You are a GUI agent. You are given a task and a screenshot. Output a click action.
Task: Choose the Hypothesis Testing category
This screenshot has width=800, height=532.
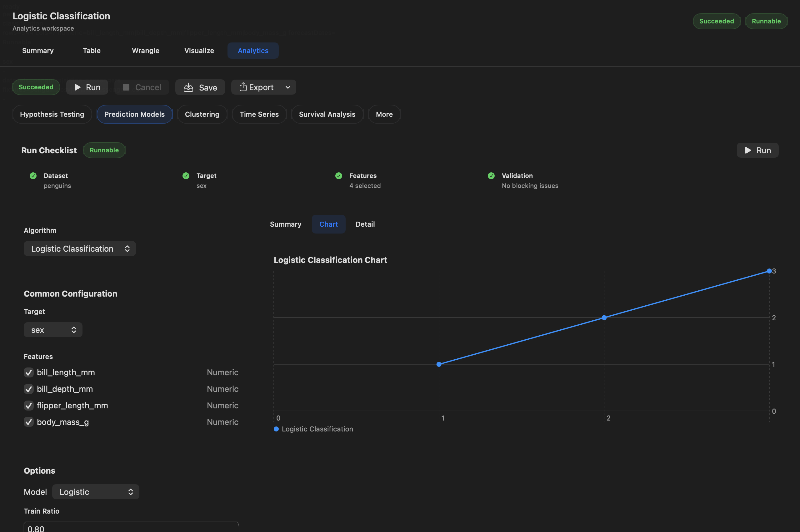point(52,114)
